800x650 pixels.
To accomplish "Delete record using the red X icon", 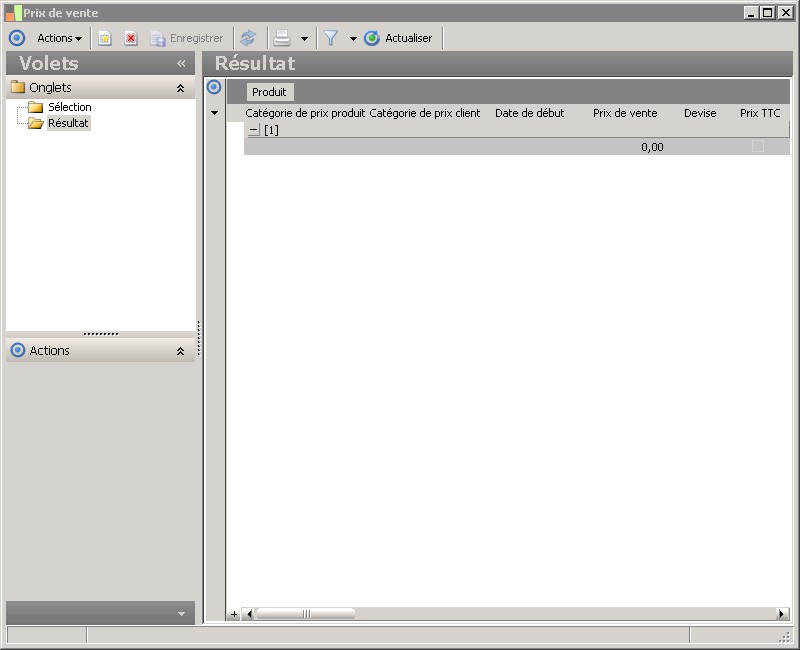I will tap(131, 38).
